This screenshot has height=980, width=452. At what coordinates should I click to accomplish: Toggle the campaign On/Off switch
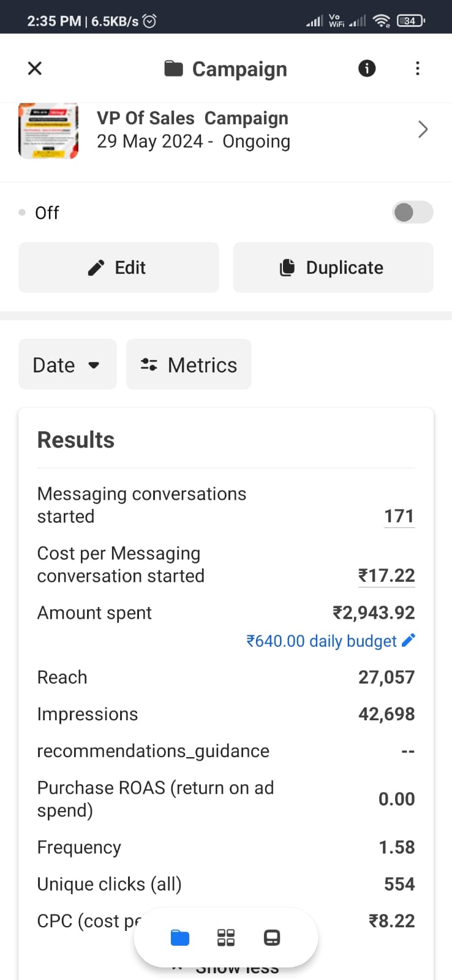(412, 213)
